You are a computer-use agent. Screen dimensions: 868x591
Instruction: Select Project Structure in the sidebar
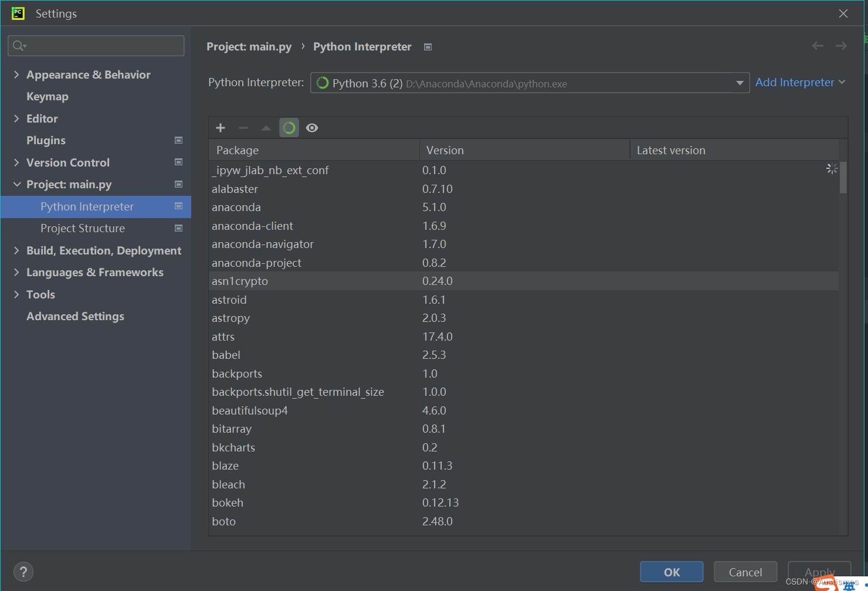click(83, 229)
